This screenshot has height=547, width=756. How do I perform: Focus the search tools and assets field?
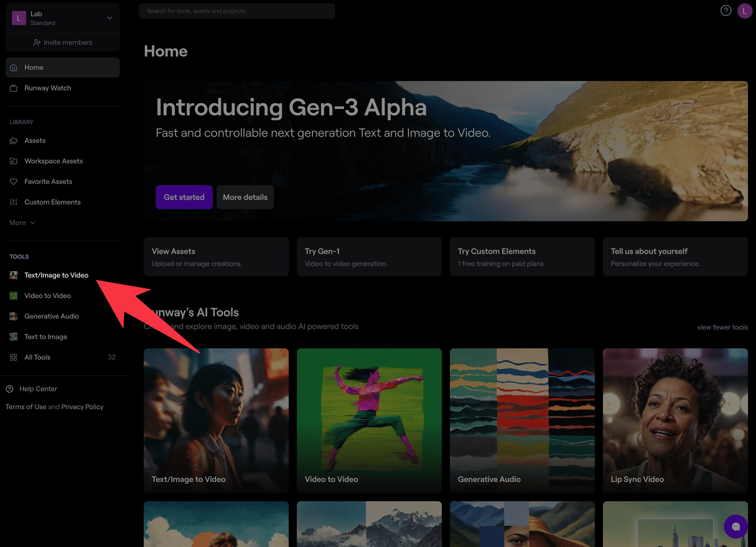pyautogui.click(x=237, y=11)
